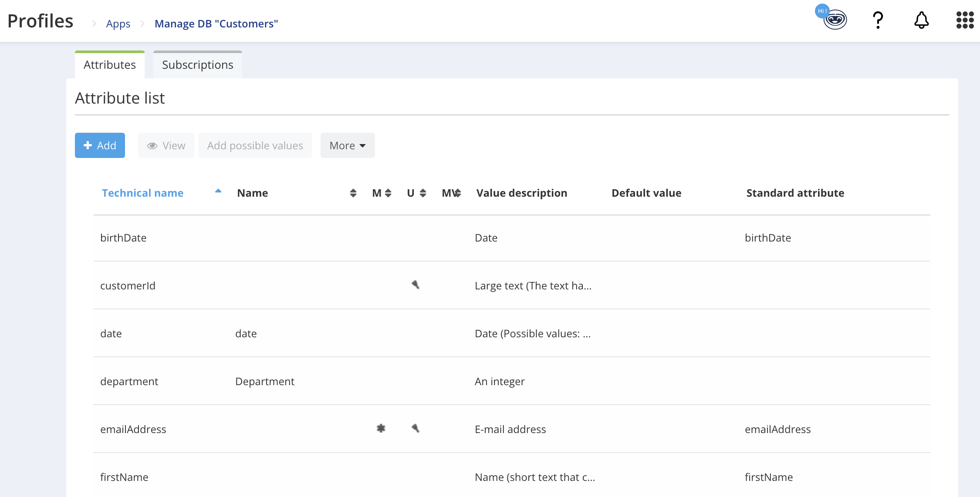Click the mandatory asterisk icon in emailAddress row
The width and height of the screenshot is (980, 497).
click(381, 429)
